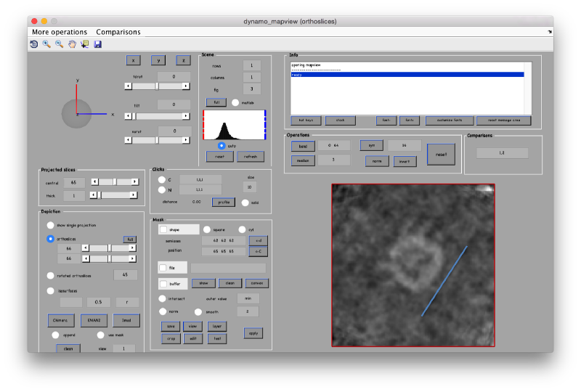The height and width of the screenshot is (392, 581).
Task: Click left arrow of second orthoslices slider
Action: (x=86, y=258)
